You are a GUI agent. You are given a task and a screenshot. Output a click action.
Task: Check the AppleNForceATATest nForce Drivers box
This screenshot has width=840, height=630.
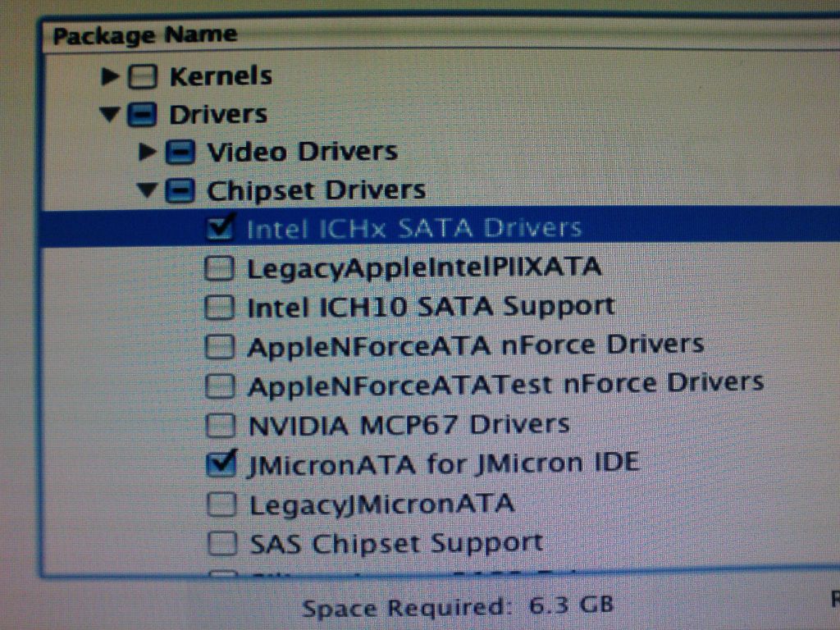click(220, 386)
